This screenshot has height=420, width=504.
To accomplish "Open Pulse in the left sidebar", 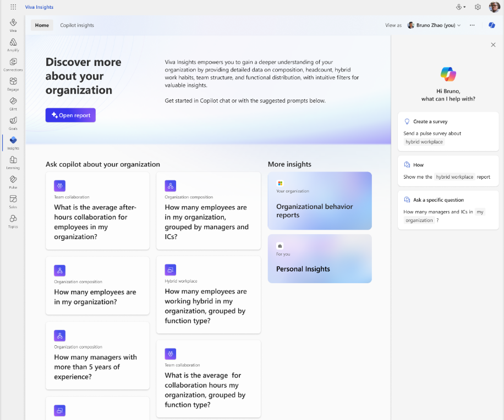I will [13, 182].
